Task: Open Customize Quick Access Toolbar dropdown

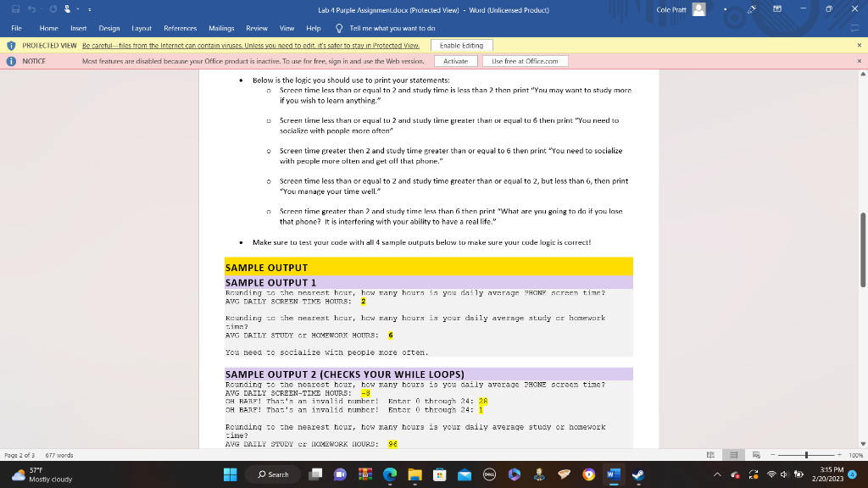Action: [x=90, y=9]
